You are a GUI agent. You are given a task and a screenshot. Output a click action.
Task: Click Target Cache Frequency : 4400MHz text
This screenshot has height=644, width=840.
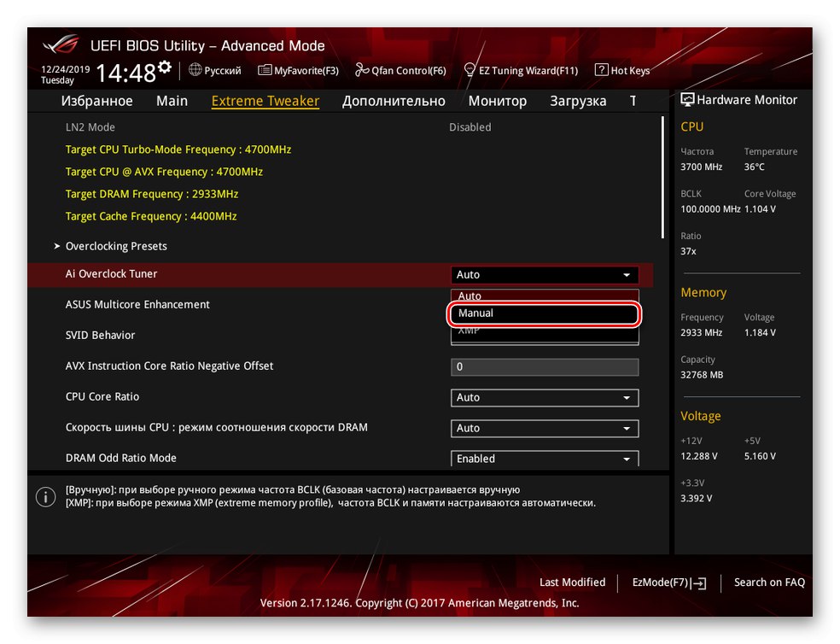coord(151,217)
